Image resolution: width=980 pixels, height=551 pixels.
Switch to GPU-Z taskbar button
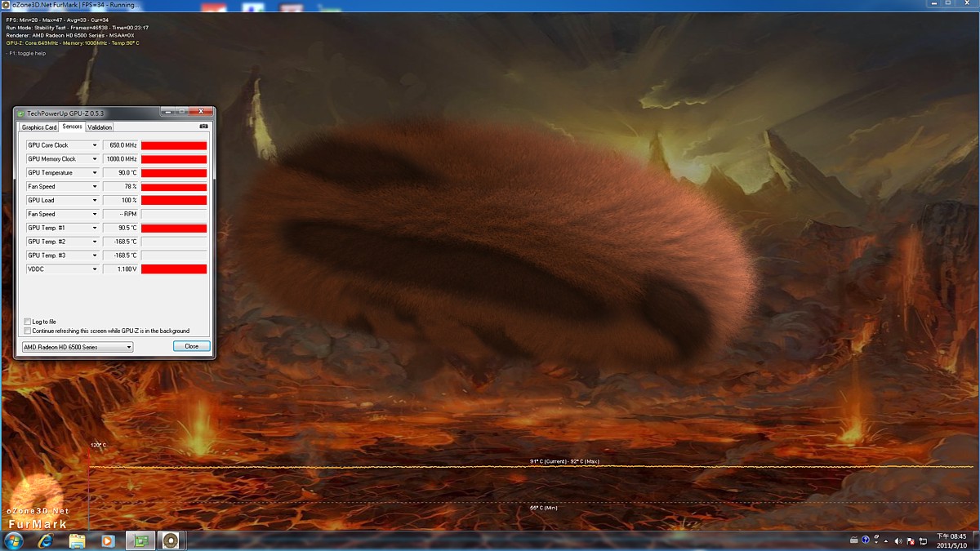140,540
